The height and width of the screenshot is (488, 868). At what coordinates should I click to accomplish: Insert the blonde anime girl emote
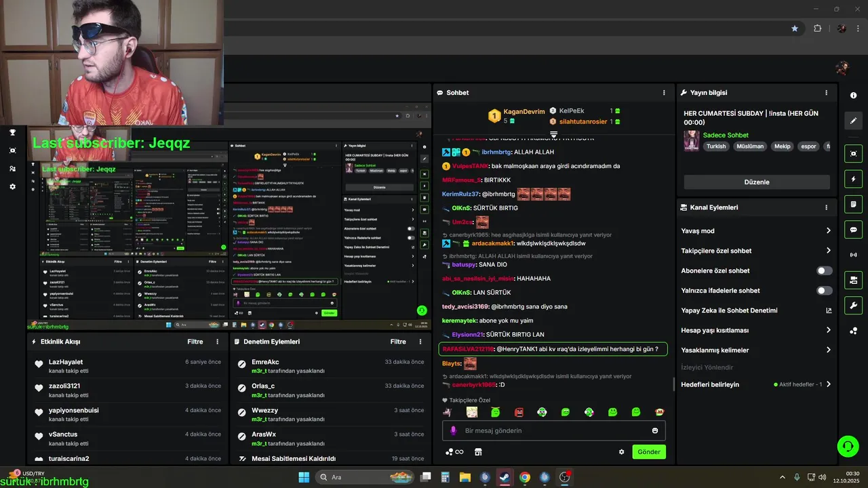pyautogui.click(x=472, y=412)
